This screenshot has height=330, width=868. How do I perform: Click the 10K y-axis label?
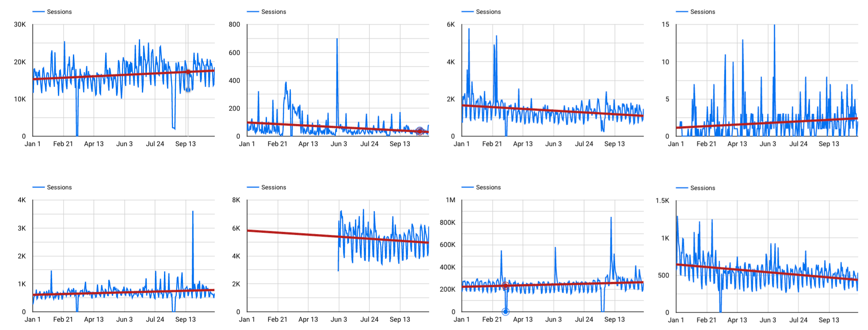pos(20,99)
